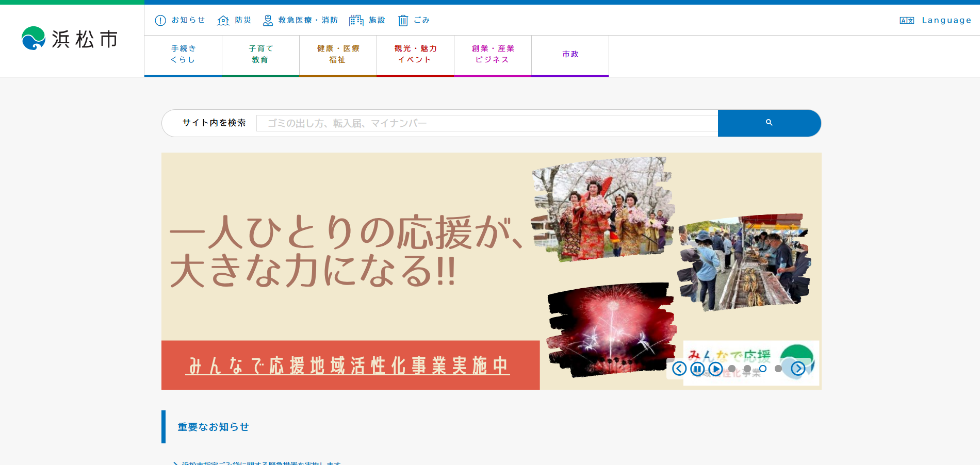Image resolution: width=980 pixels, height=465 pixels.
Task: Open the 創業・産業 ビジネス menu
Action: [x=493, y=55]
